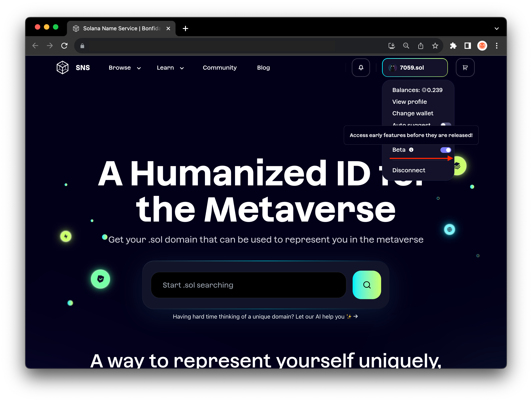
Task: Collapse the 7059.sol wallet menu
Action: click(x=415, y=68)
